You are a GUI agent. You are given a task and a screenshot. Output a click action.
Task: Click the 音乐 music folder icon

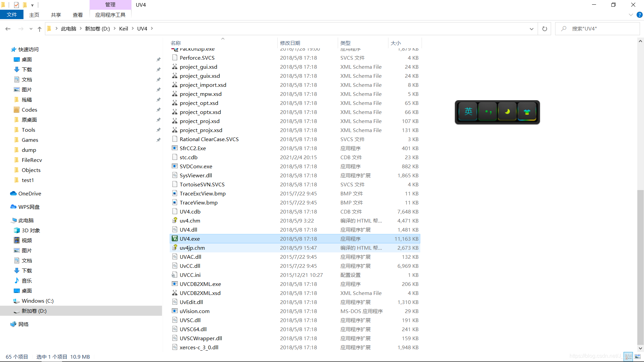(17, 281)
